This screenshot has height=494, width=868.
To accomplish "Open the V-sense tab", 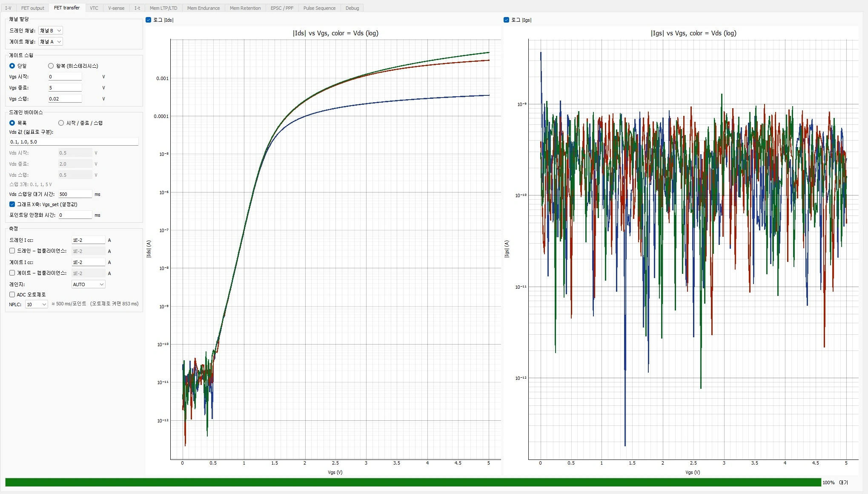I will coord(116,8).
